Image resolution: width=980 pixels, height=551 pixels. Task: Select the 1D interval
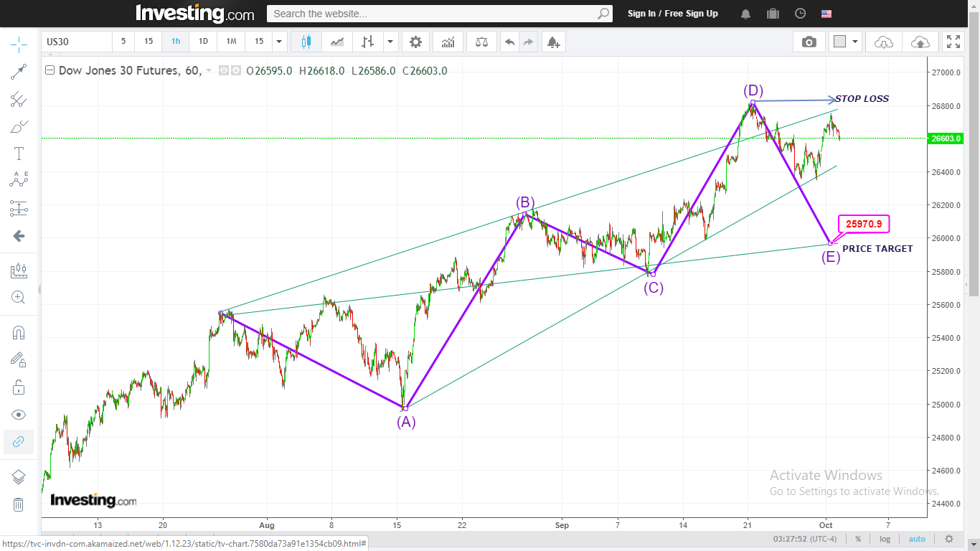pos(203,42)
